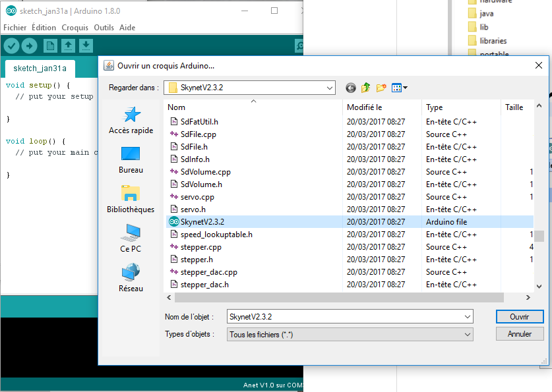Go back to last visited folder icon

(351, 88)
